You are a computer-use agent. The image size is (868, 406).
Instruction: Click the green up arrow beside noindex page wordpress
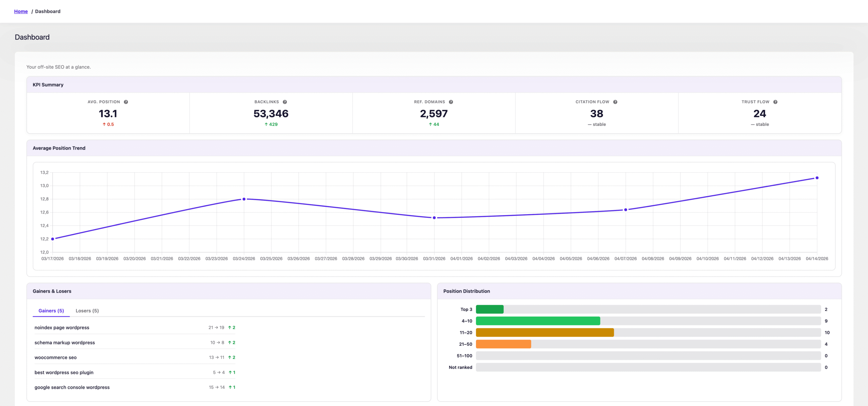point(230,328)
